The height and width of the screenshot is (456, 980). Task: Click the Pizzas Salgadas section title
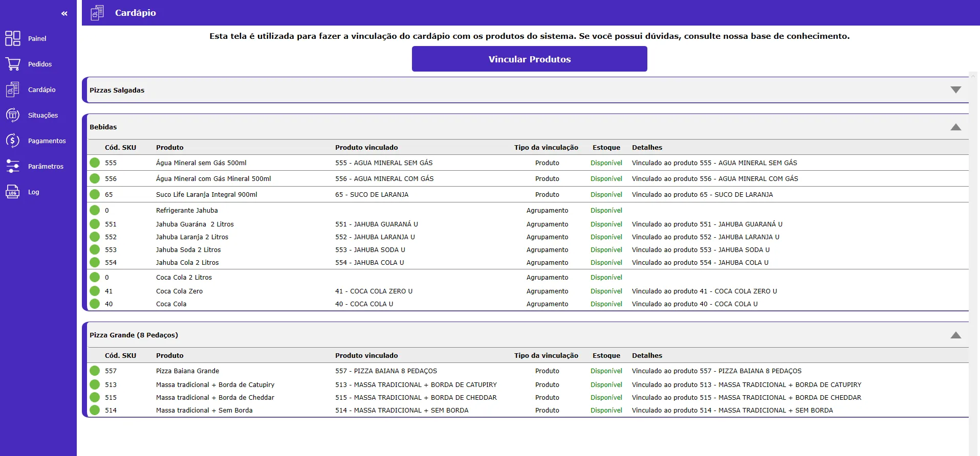[x=117, y=90]
